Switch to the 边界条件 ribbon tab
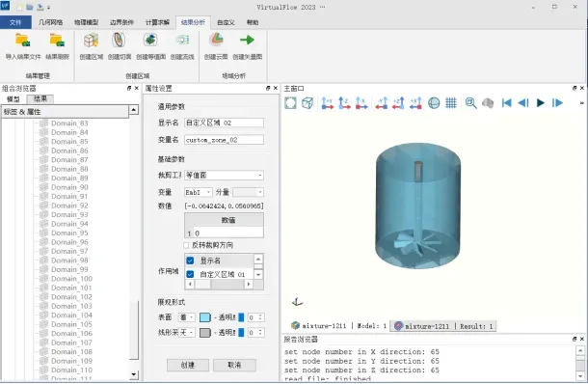 click(x=121, y=22)
